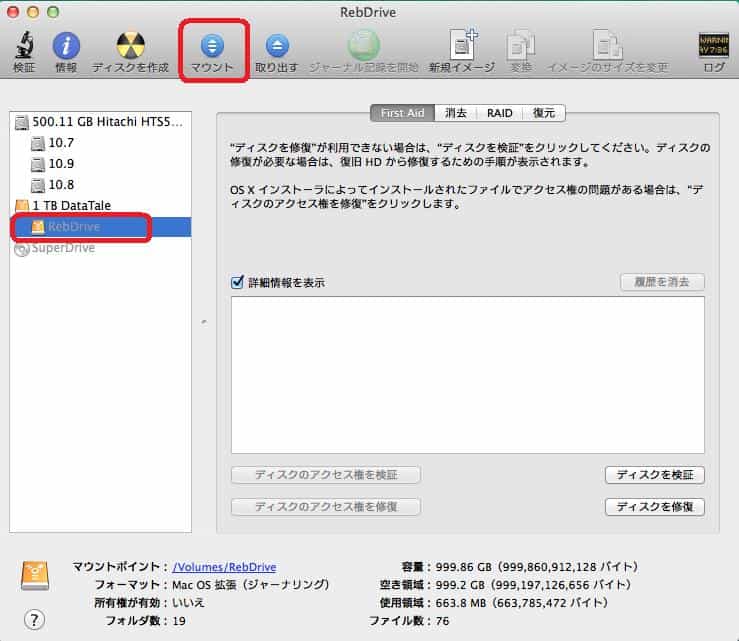Select the 10.9 volume

[100, 164]
